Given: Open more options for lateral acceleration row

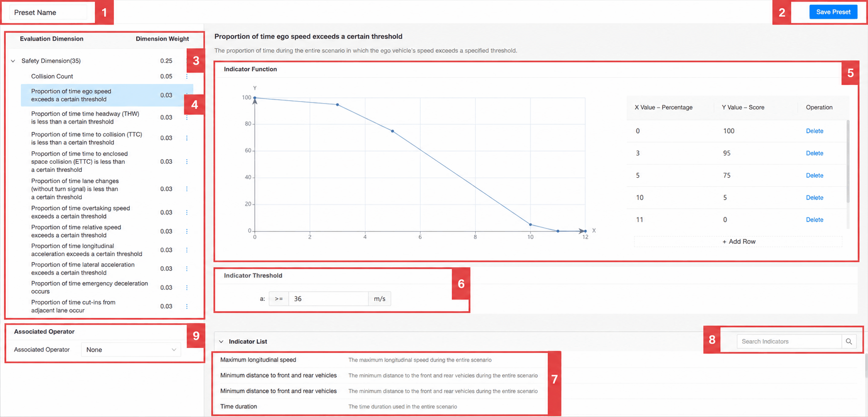Looking at the screenshot, I should [187, 269].
